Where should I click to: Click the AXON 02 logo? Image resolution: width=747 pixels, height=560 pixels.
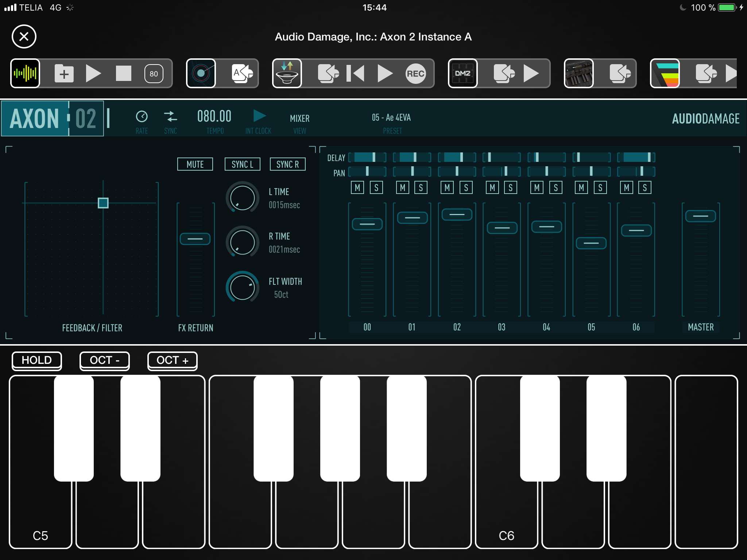click(53, 118)
